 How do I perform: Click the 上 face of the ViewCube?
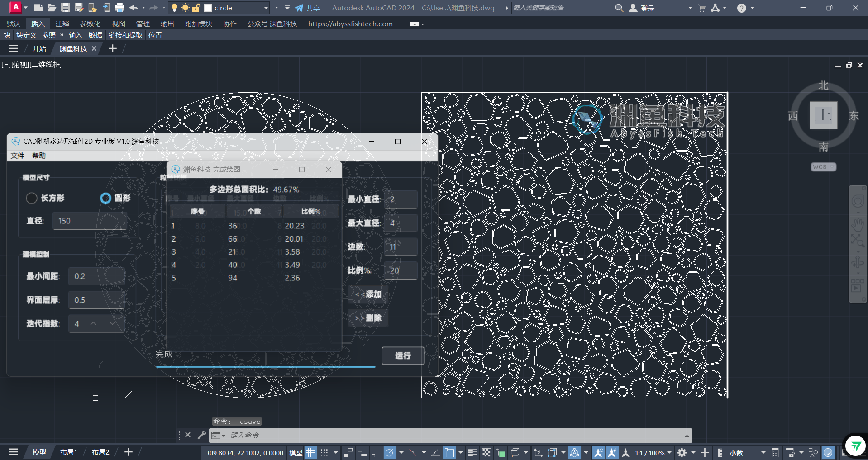pyautogui.click(x=823, y=115)
